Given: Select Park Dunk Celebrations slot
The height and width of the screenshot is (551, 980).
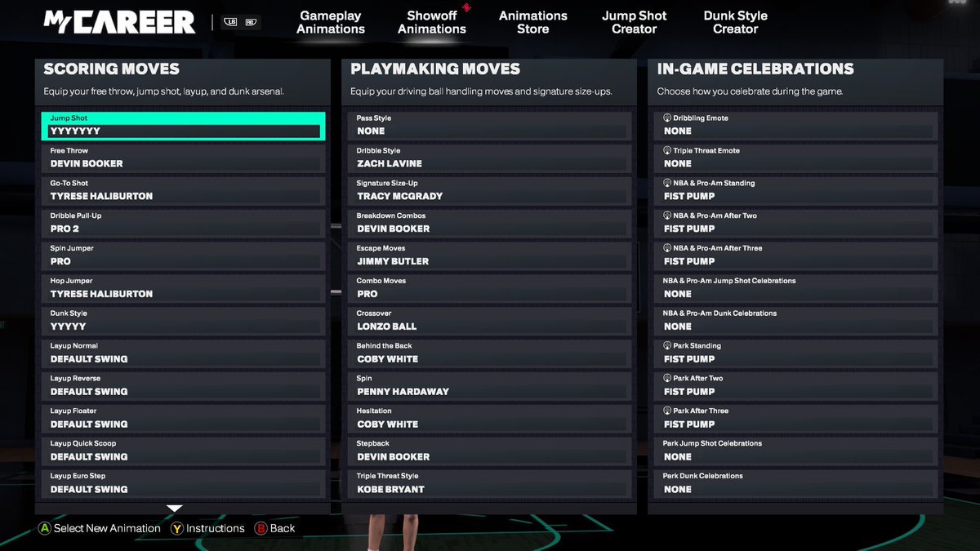Looking at the screenshot, I should click(x=796, y=485).
